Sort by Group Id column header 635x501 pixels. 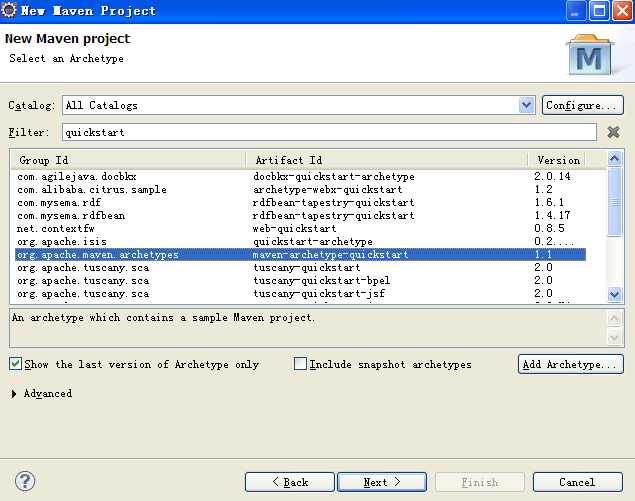tap(128, 160)
